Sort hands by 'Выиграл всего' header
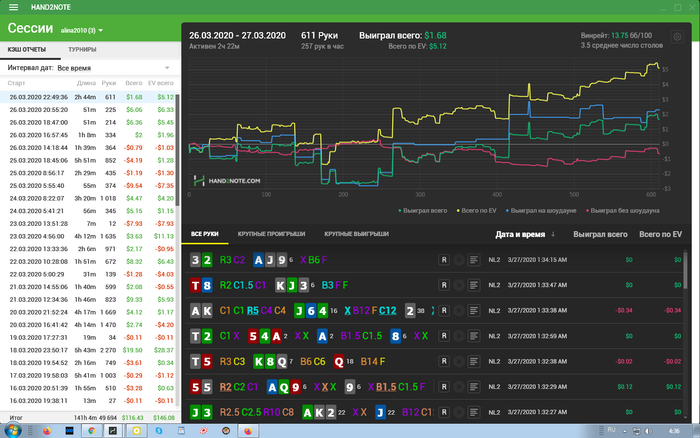 [x=600, y=234]
